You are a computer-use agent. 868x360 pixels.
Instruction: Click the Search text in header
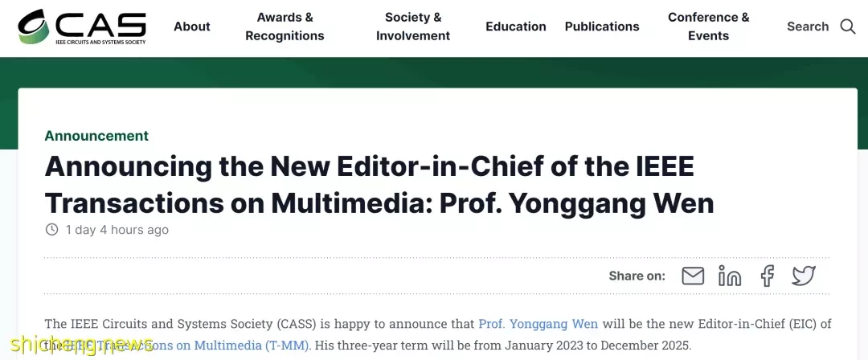808,27
